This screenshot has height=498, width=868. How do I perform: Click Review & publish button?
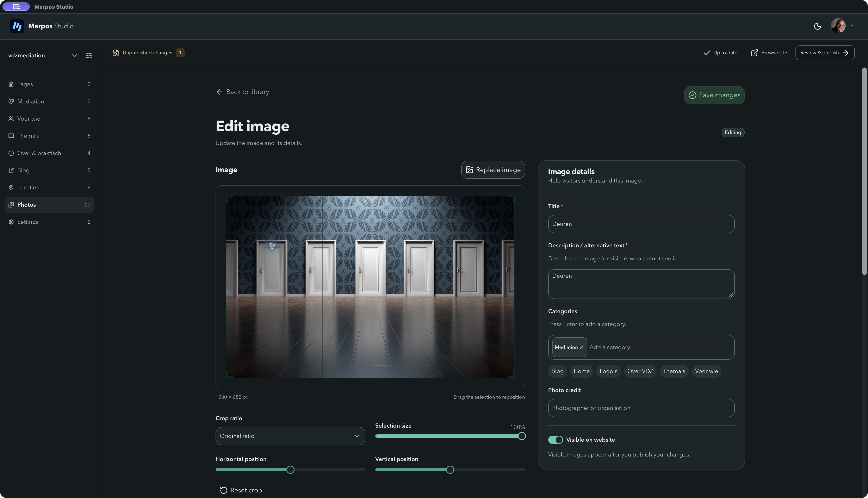click(x=825, y=53)
